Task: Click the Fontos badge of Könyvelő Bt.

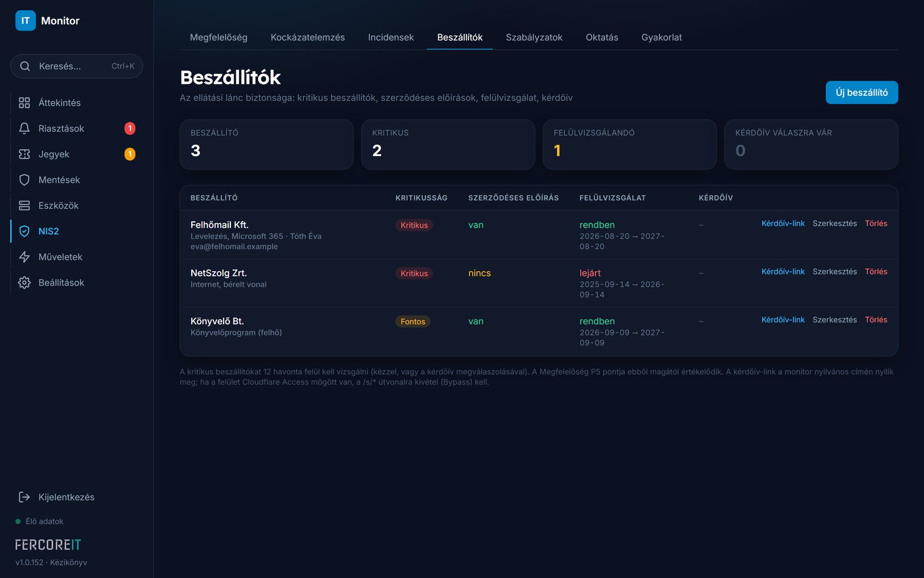Action: coord(413,322)
